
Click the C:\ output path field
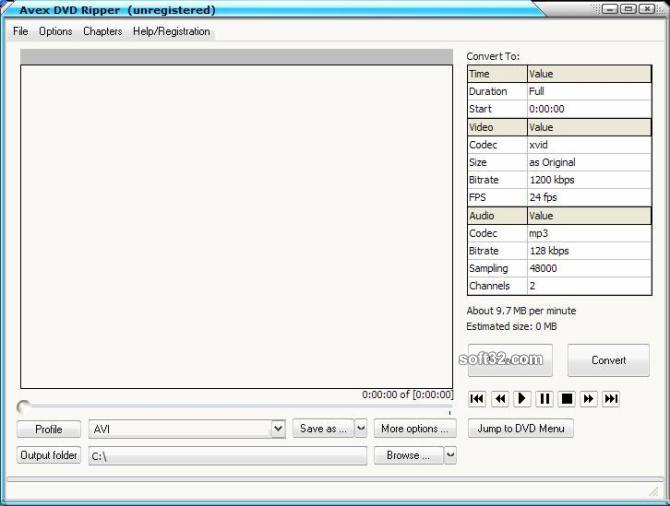point(228,456)
